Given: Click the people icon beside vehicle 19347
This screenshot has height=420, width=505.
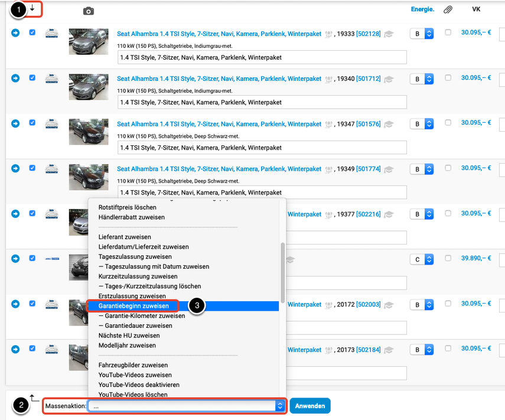Looking at the screenshot, I should 329,125.
